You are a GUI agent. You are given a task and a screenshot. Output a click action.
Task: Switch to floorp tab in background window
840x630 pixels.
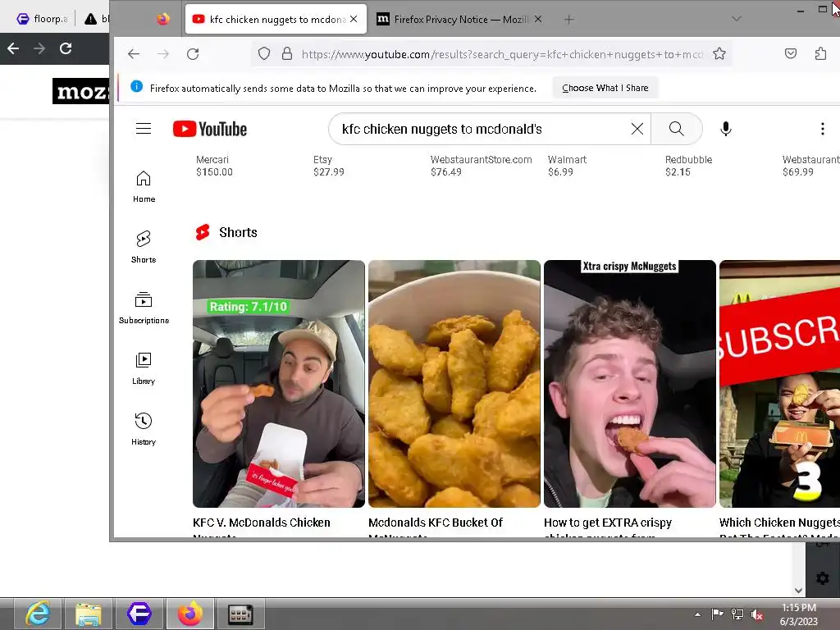(42, 19)
